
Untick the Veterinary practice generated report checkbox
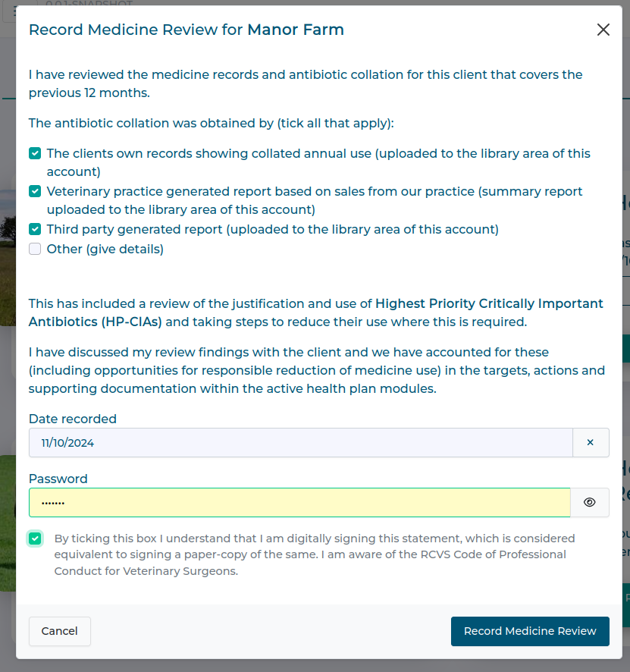[35, 191]
